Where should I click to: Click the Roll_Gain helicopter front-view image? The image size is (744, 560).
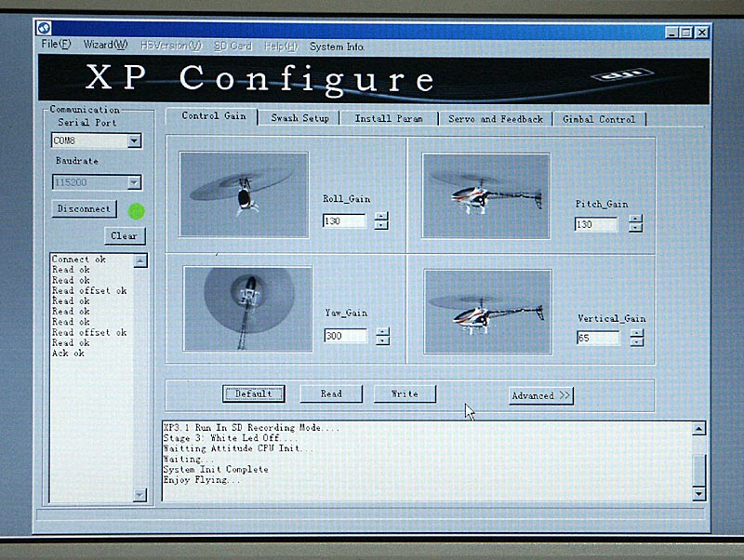pyautogui.click(x=244, y=193)
